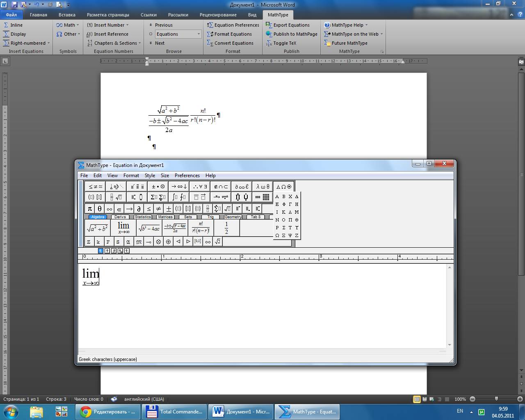The image size is (525, 420).
Task: Insert the one-half fraction expression
Action: 226,228
